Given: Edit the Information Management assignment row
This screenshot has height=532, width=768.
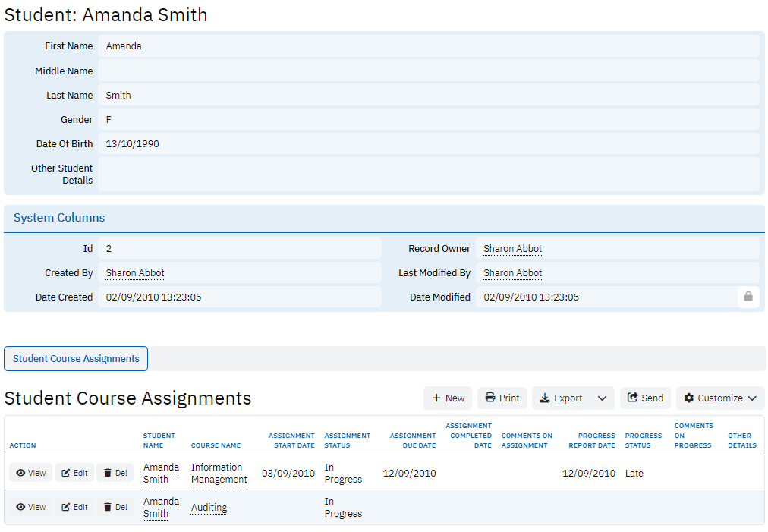Looking at the screenshot, I should 74,473.
